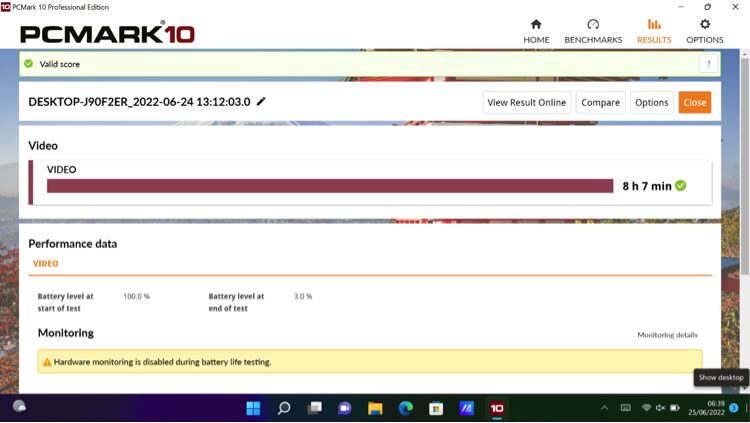The image size is (750, 423).
Task: Expand hidden system tray icons chevron
Action: (x=604, y=408)
